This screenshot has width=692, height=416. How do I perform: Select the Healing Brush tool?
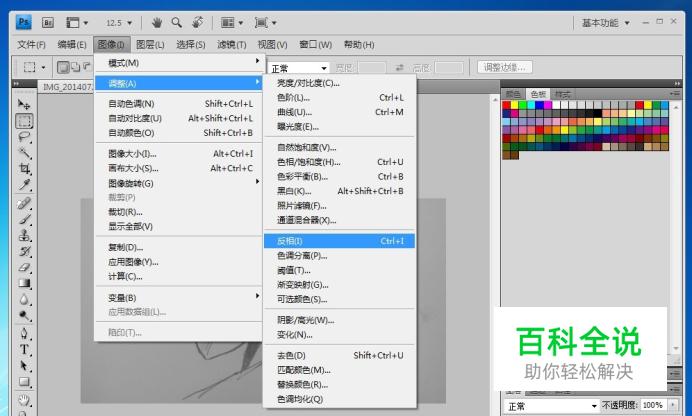click(x=24, y=203)
